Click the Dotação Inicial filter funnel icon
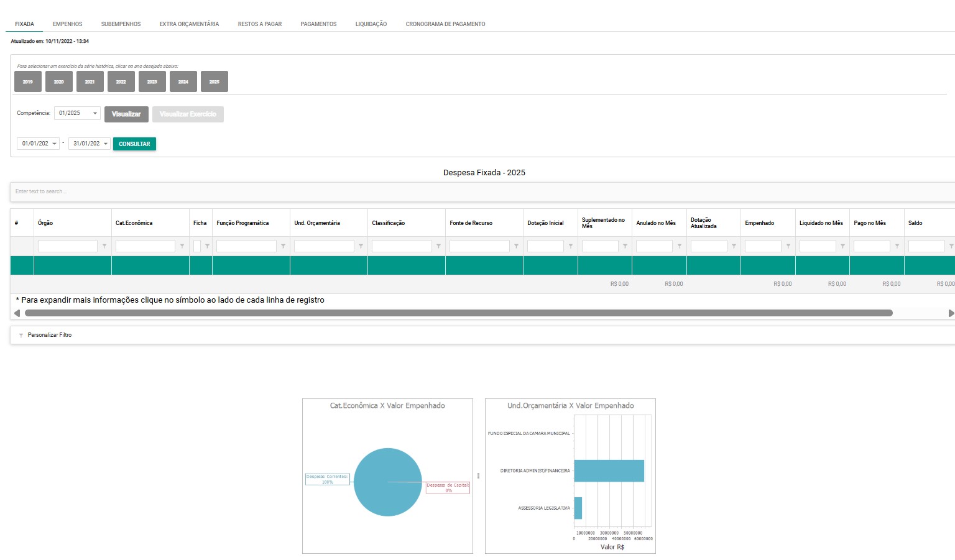The height and width of the screenshot is (560, 955). [571, 246]
